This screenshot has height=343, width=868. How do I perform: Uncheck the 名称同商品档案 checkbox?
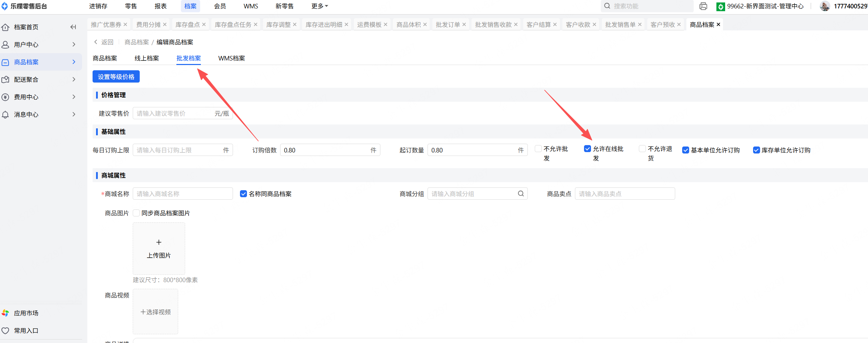243,194
